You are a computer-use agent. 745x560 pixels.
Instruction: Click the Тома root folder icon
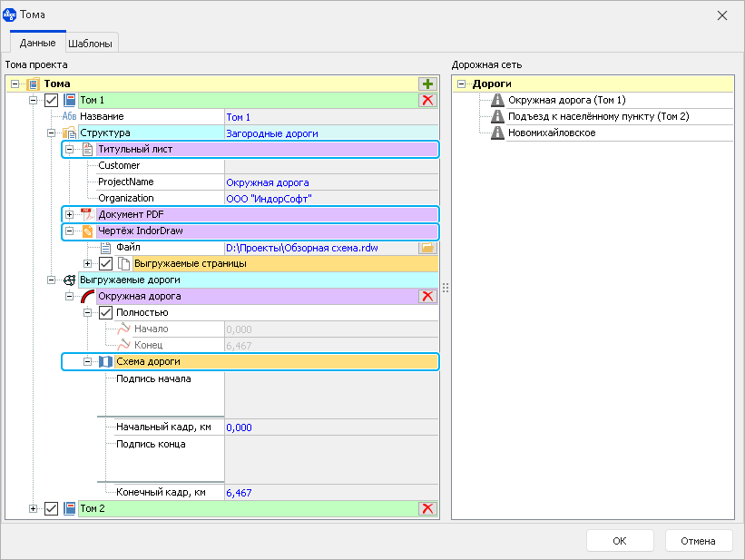click(34, 84)
